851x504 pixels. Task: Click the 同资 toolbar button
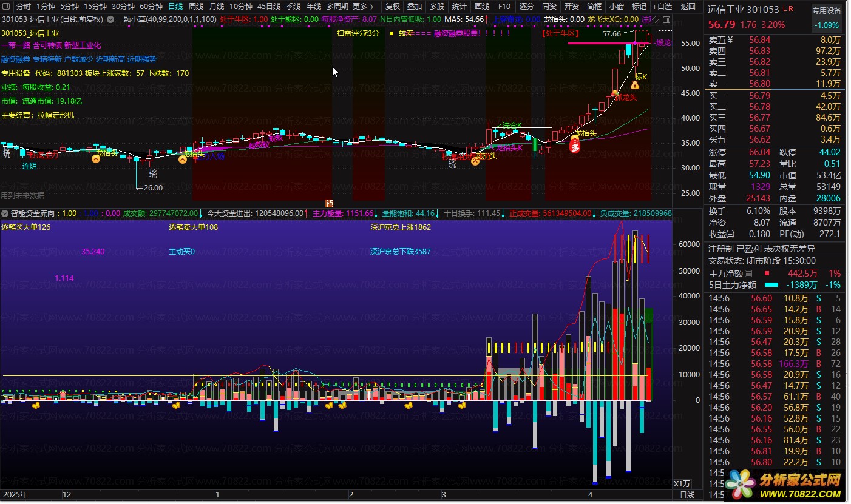pos(549,7)
